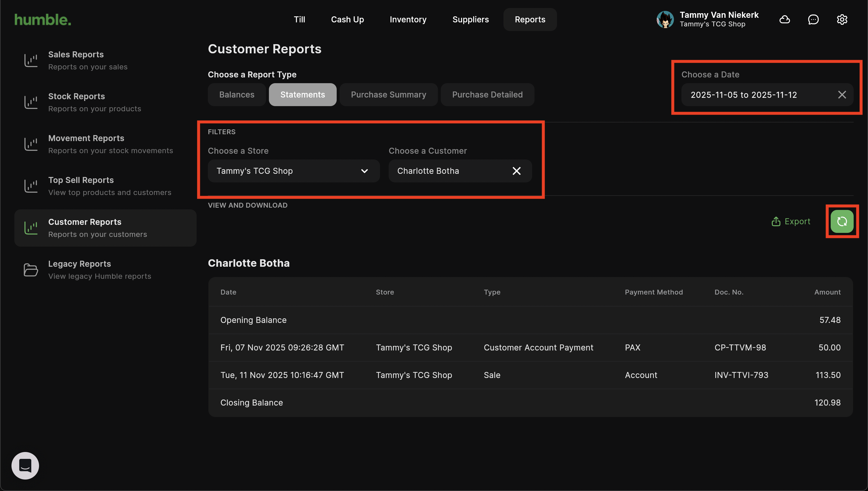Expand the Choose a Store dropdown
The image size is (868, 491).
294,171
